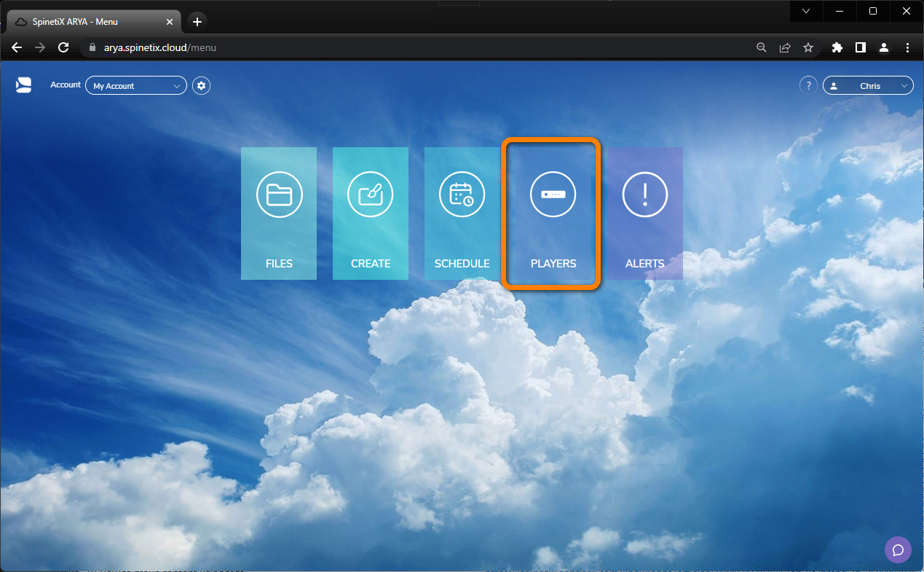Open the tab search chevron
The image size is (924, 572).
point(806,11)
